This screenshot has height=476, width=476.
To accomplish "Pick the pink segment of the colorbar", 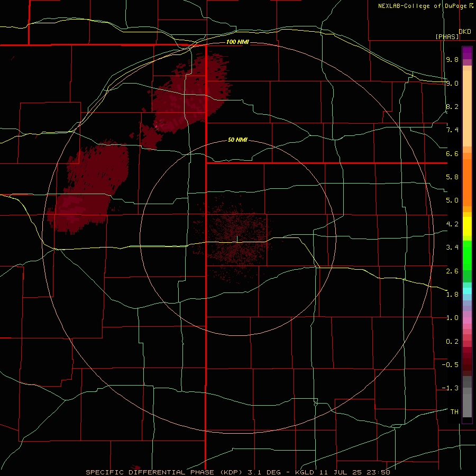I will (467, 321).
